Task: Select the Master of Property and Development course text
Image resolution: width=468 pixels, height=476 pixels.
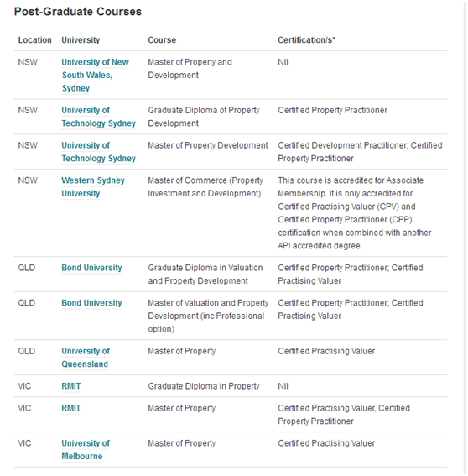Action: coord(190,69)
